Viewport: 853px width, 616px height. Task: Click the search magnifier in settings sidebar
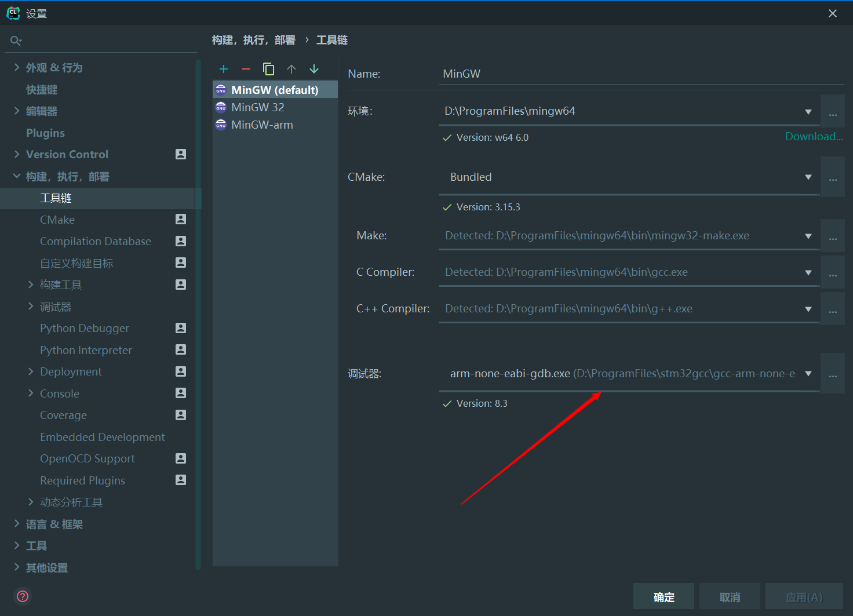(16, 40)
